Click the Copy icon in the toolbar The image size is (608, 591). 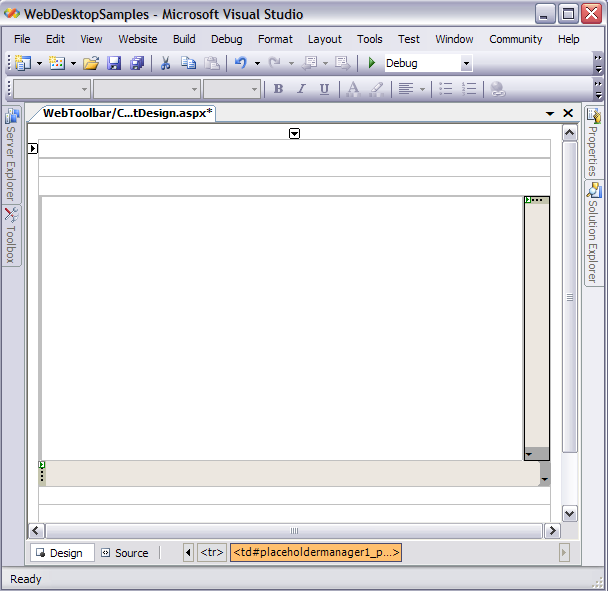[x=188, y=63]
